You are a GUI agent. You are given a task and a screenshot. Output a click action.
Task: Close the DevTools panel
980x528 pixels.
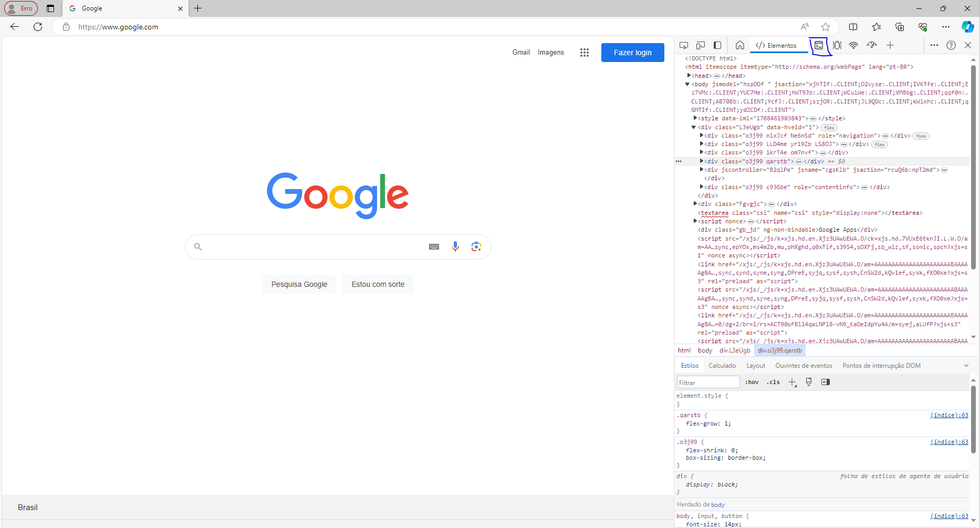tap(968, 46)
